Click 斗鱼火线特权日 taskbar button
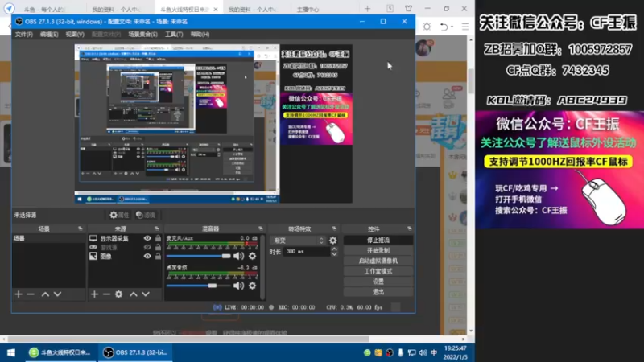 (60, 352)
